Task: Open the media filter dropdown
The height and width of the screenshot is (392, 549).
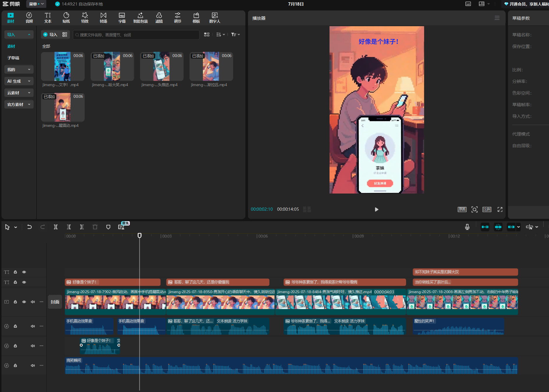Action: 235,35
